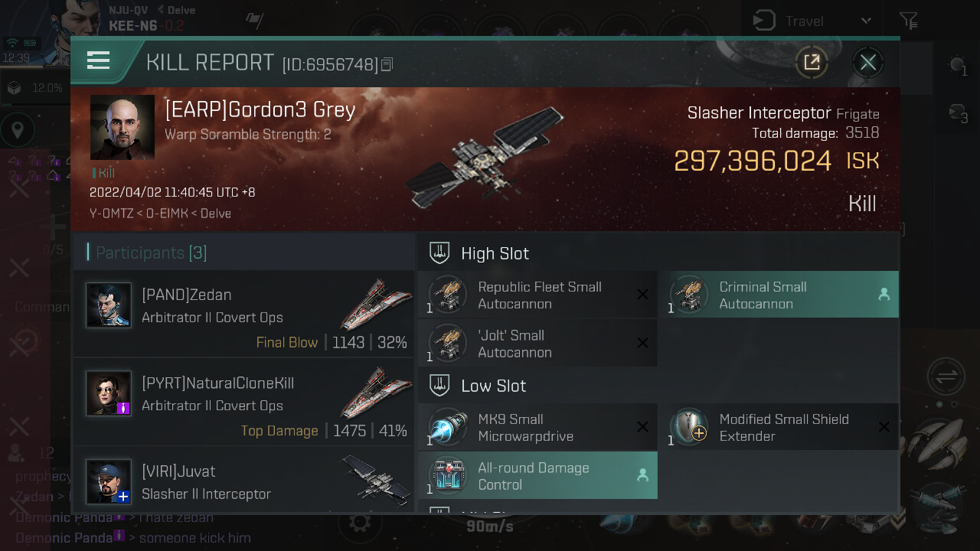Screen dimensions: 980x551
Task: Copy the kill report ID
Action: coord(387,64)
